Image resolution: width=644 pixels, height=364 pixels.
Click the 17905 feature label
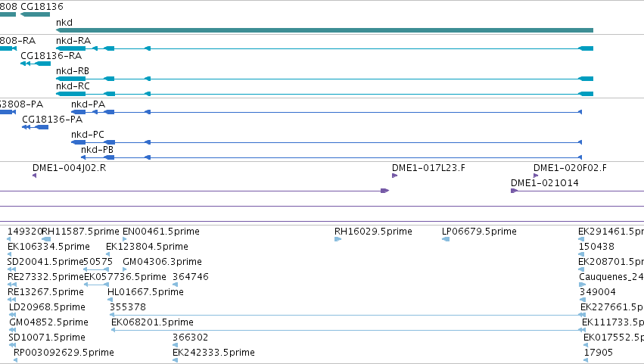click(x=599, y=353)
